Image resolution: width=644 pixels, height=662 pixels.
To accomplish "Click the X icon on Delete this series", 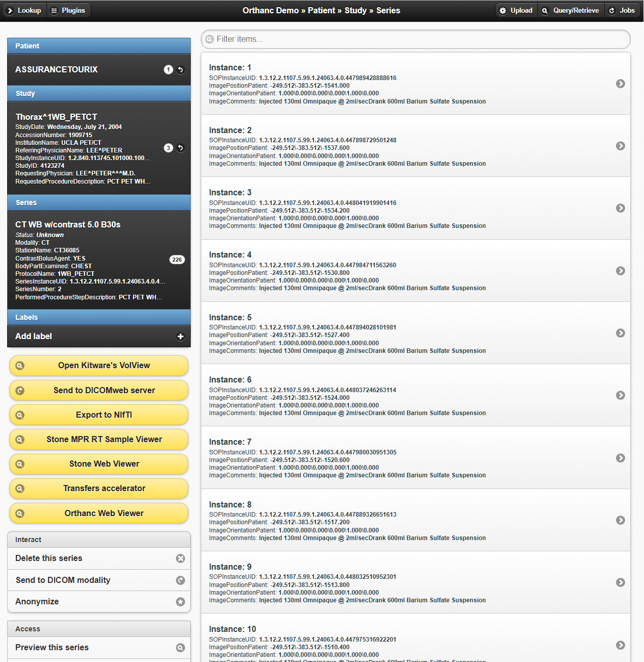I will (181, 558).
